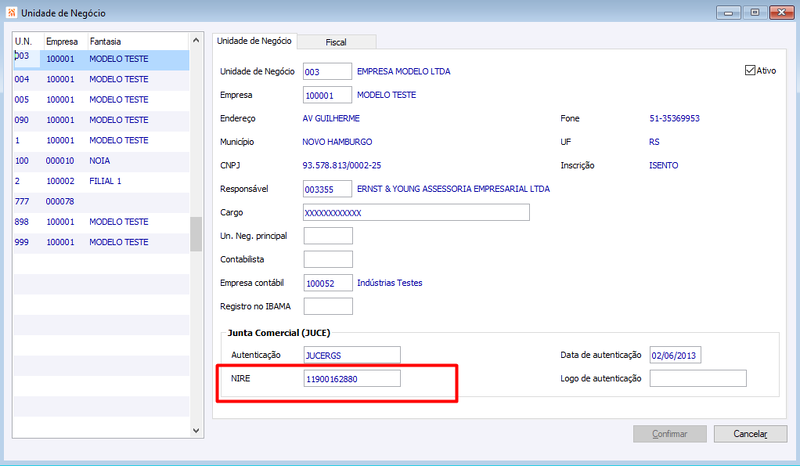This screenshot has width=800, height=466.
Task: Click the AV GUILHERME address value
Action: click(331, 118)
